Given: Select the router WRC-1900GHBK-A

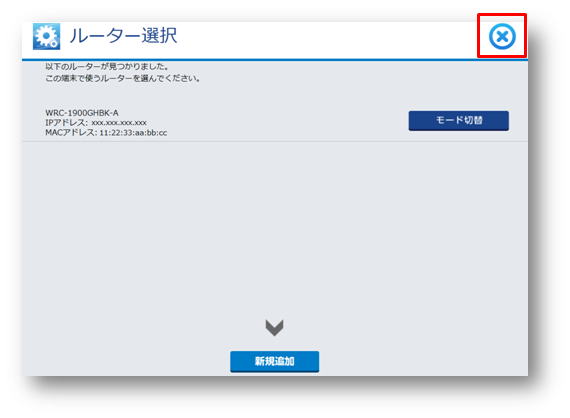Looking at the screenshot, I should 82,113.
